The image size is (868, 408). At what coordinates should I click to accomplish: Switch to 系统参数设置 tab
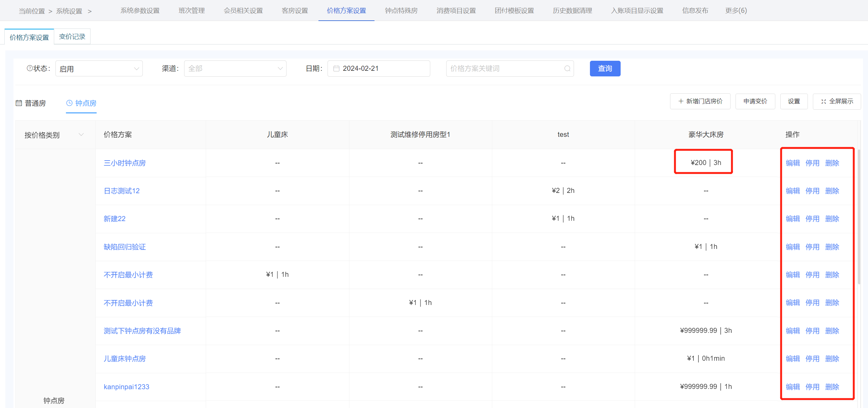click(140, 10)
